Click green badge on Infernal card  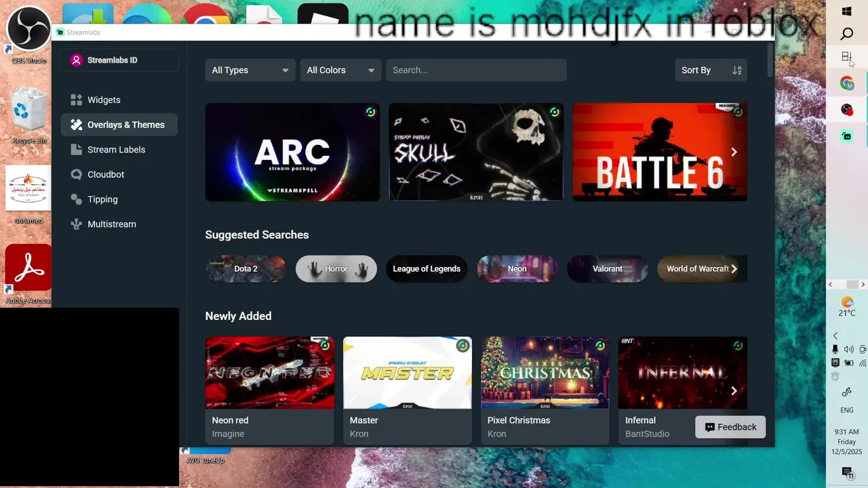tap(738, 346)
